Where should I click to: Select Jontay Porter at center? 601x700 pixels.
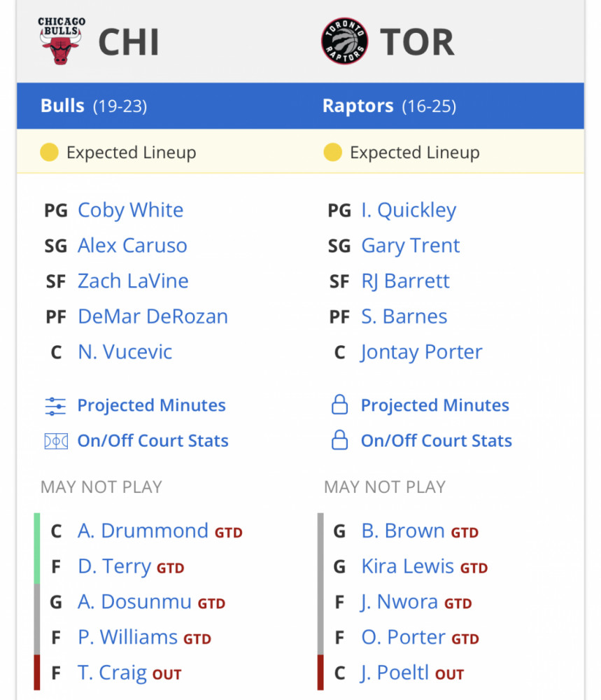point(422,352)
